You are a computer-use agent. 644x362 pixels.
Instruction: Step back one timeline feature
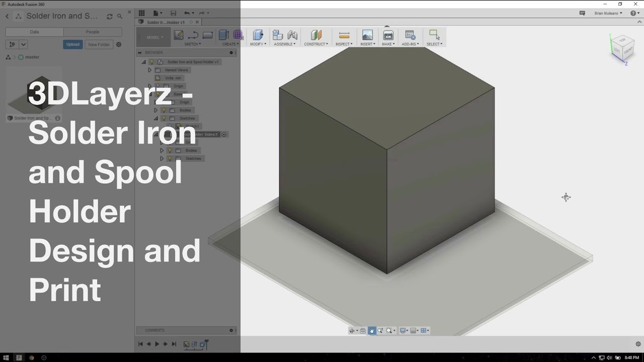point(149,344)
